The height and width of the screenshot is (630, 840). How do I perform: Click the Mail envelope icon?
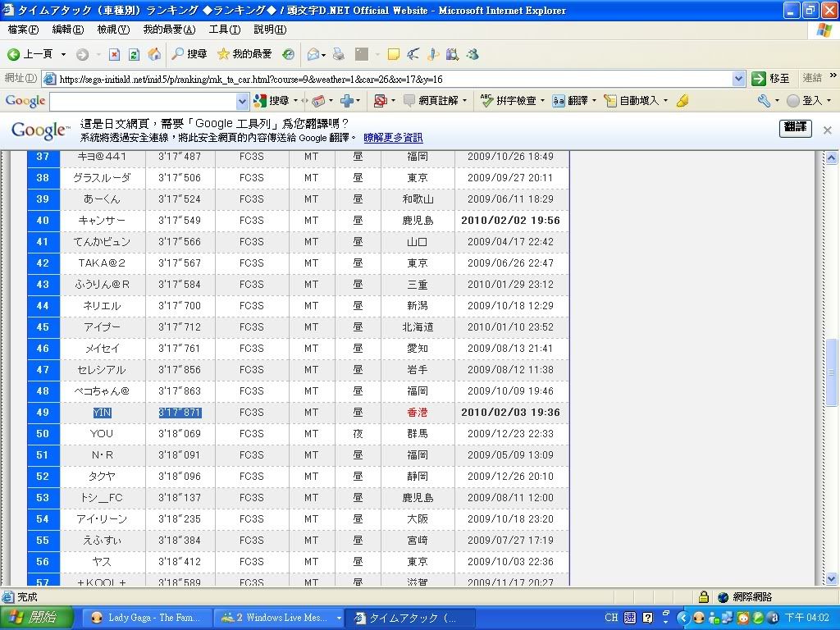313,54
